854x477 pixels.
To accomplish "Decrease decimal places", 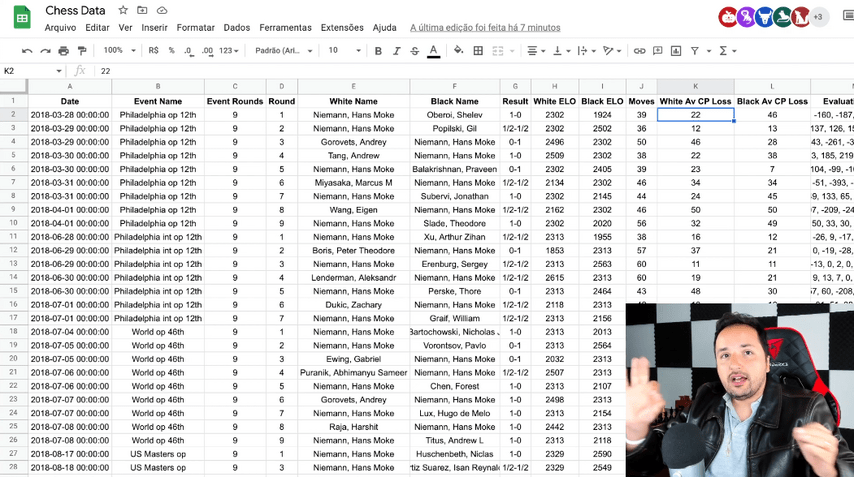I will point(188,51).
